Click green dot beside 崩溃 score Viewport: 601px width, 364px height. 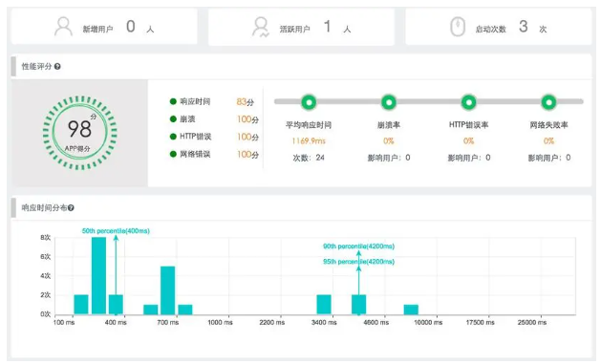pyautogui.click(x=173, y=119)
